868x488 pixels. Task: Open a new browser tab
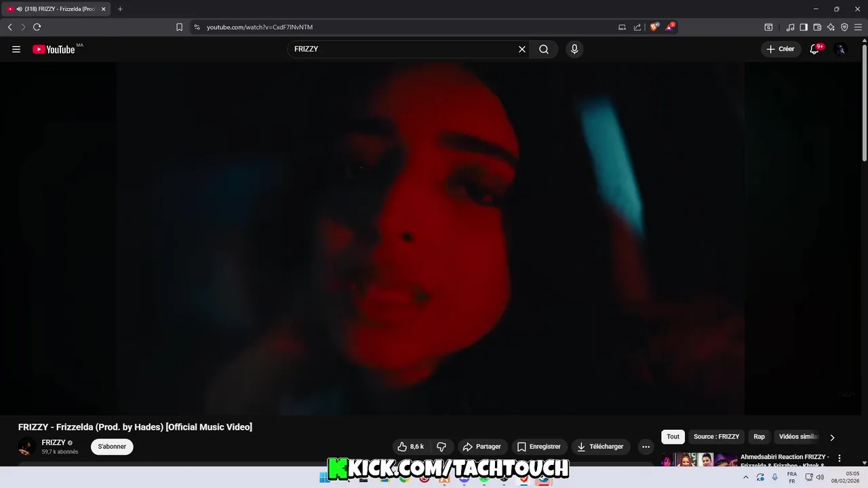tap(120, 9)
